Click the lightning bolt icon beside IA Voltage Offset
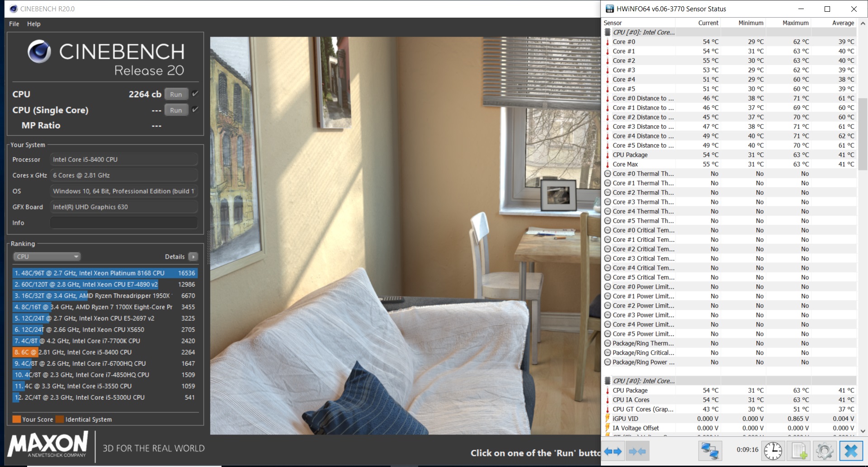This screenshot has width=868, height=467. coord(608,428)
